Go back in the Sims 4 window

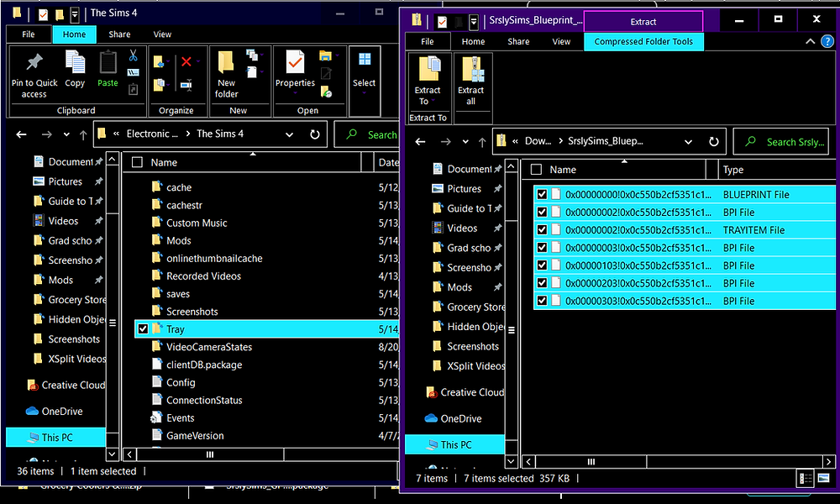click(22, 134)
